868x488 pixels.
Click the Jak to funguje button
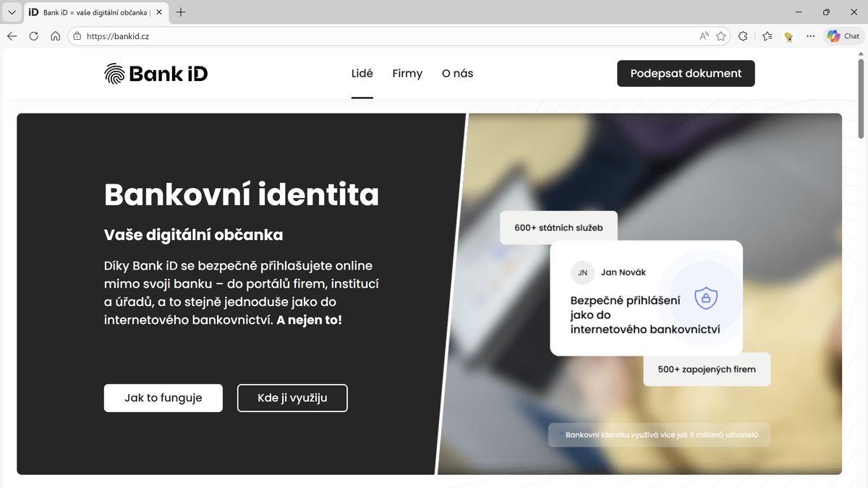pyautogui.click(x=163, y=398)
